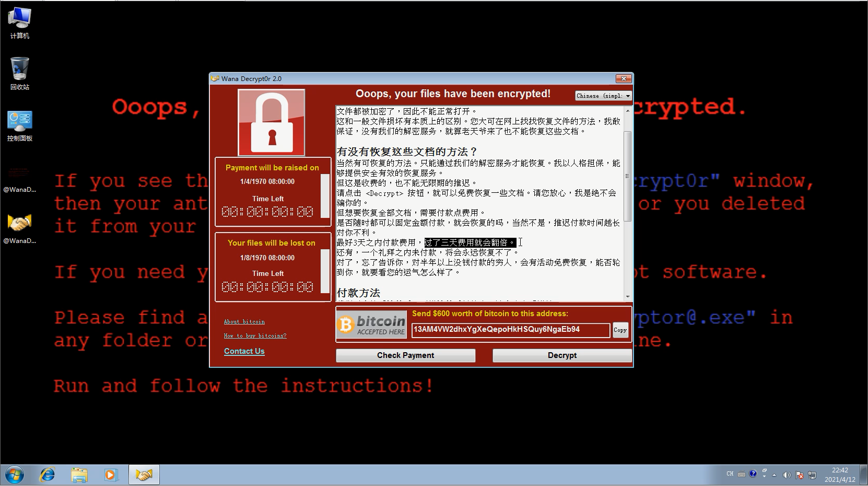Select the @WanaD... handshake desktop icon
The height and width of the screenshot is (486, 868).
pos(20,228)
